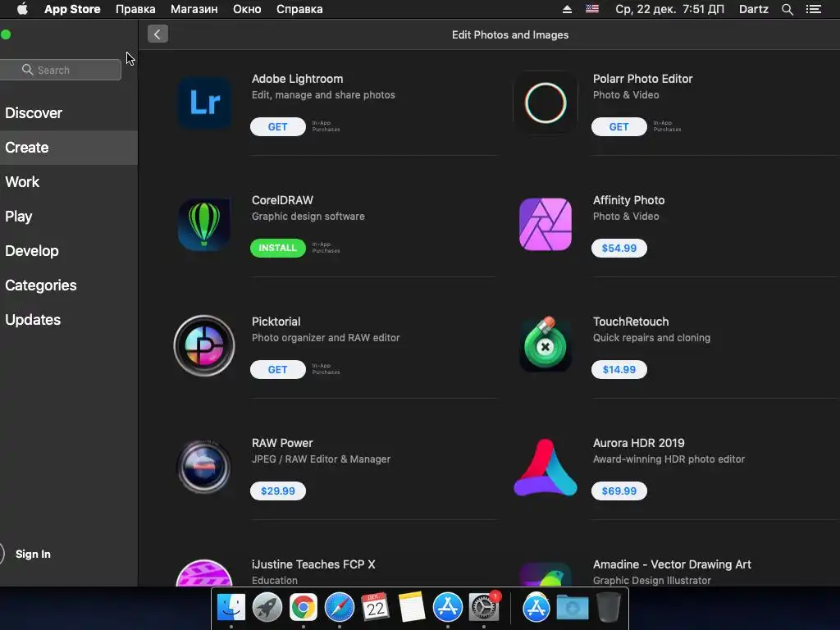Click the eject icon in menu bar
Image resolution: width=840 pixels, height=630 pixels.
(x=567, y=9)
